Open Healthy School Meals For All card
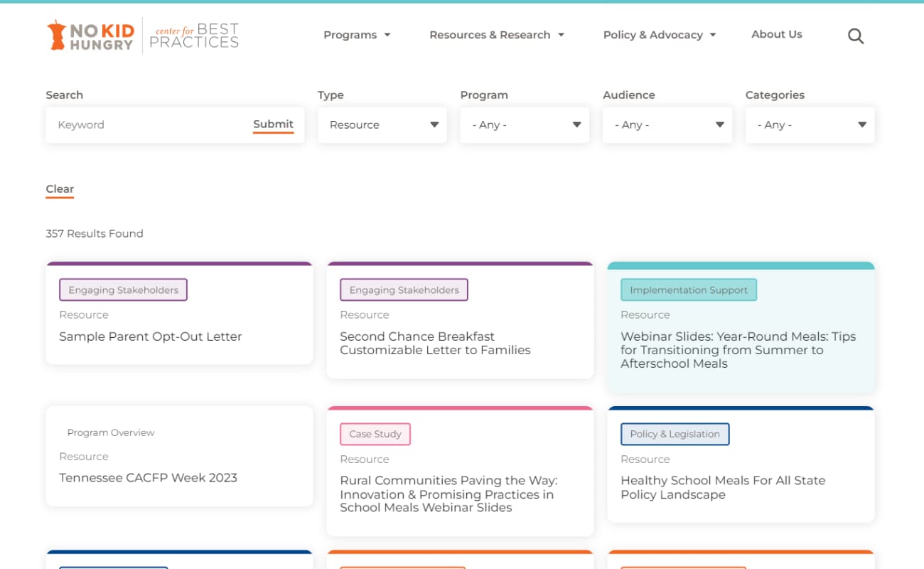924x569 pixels. (x=741, y=464)
